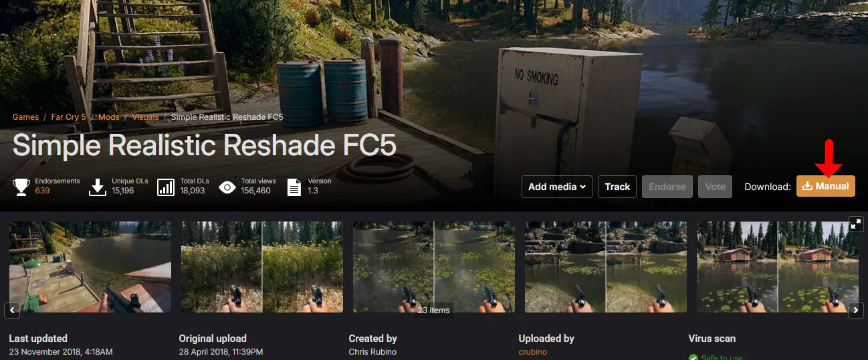This screenshot has width=868, height=360.
Task: Open the Far Cry 5 breadcrumb link
Action: click(x=69, y=117)
